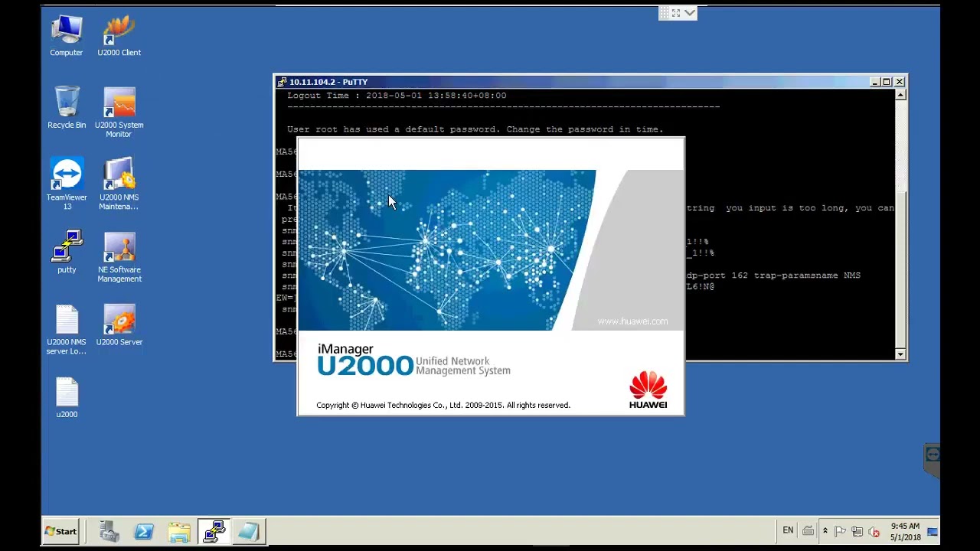Click the default password warning line
The image size is (980, 551).
coord(475,129)
